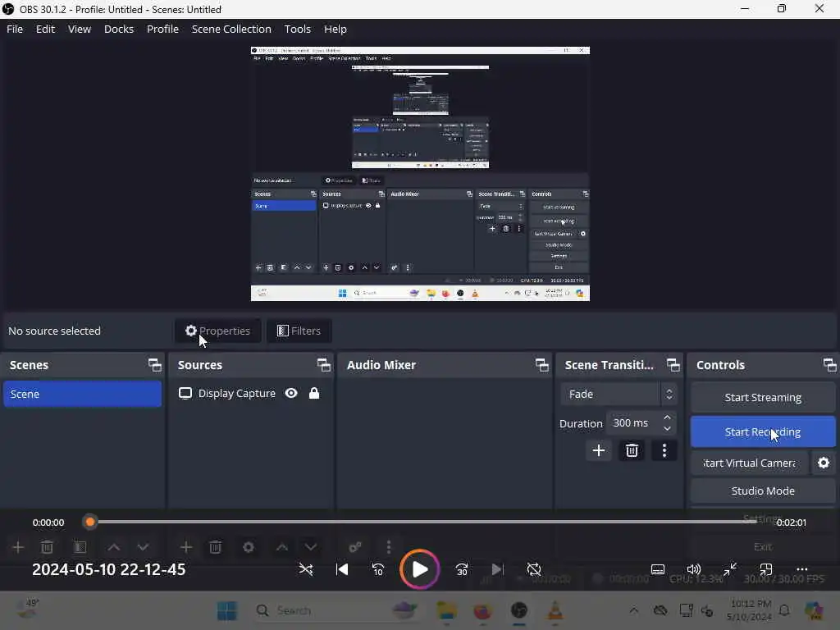The image size is (840, 630).
Task: Skip to next track in media player
Action: tap(497, 569)
